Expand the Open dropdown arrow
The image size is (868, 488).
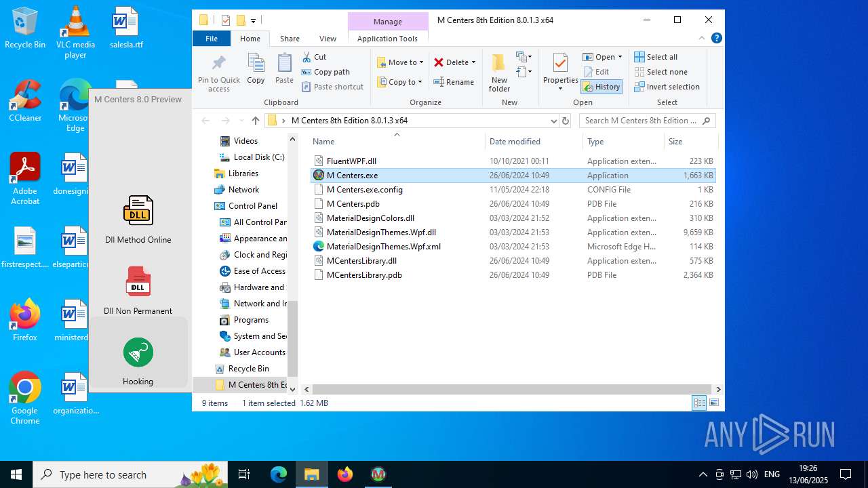pos(620,57)
